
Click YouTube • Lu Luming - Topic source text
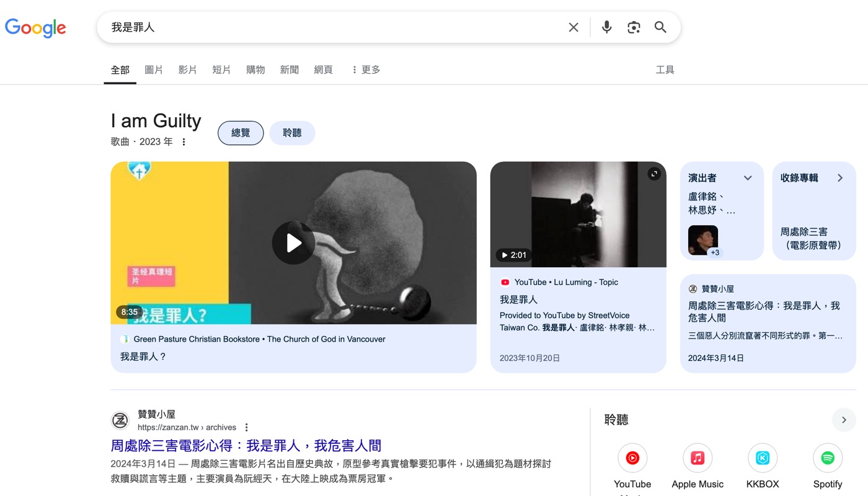[566, 282]
